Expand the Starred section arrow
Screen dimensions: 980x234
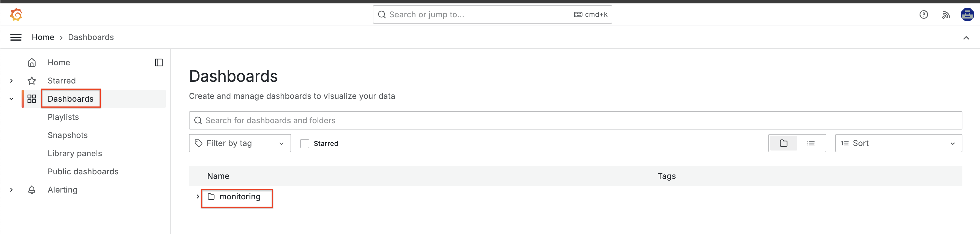point(11,81)
